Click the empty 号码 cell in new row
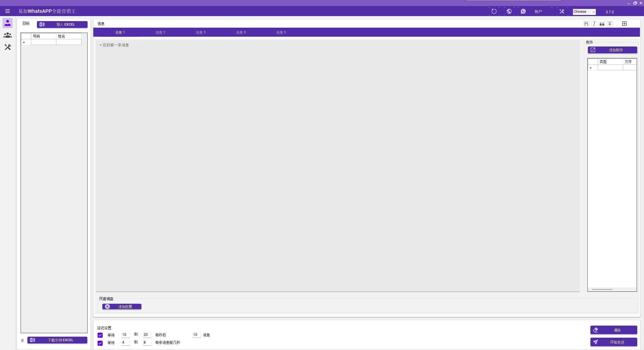 (x=44, y=42)
